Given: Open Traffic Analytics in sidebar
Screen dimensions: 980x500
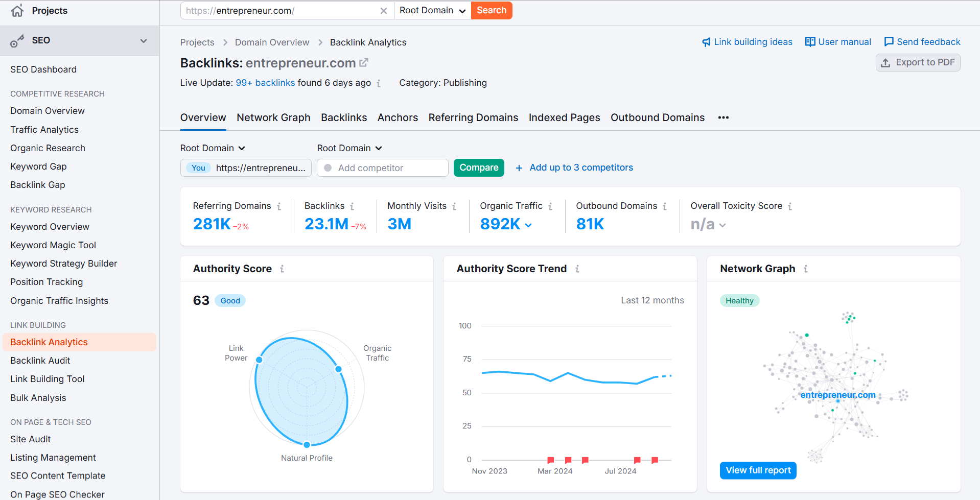Looking at the screenshot, I should pos(44,130).
